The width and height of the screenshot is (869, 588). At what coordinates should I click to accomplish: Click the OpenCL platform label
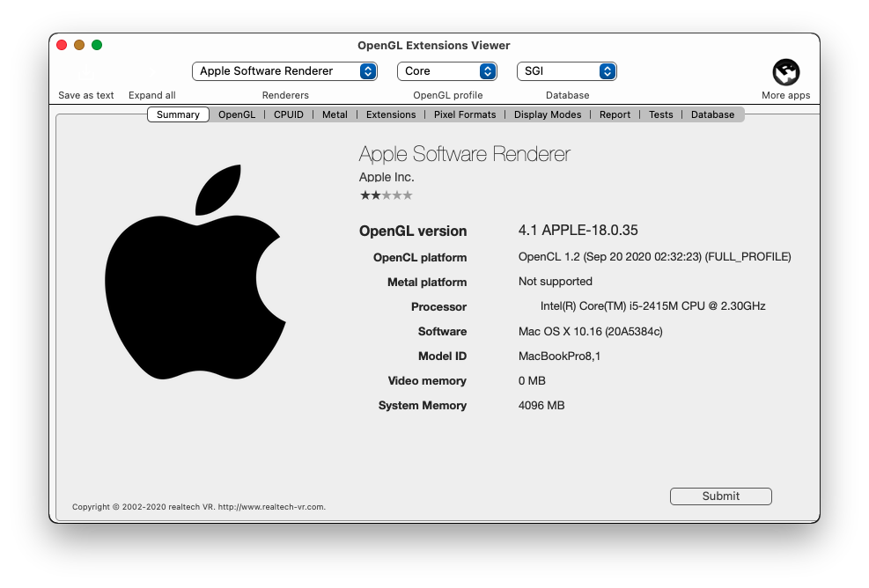420,258
